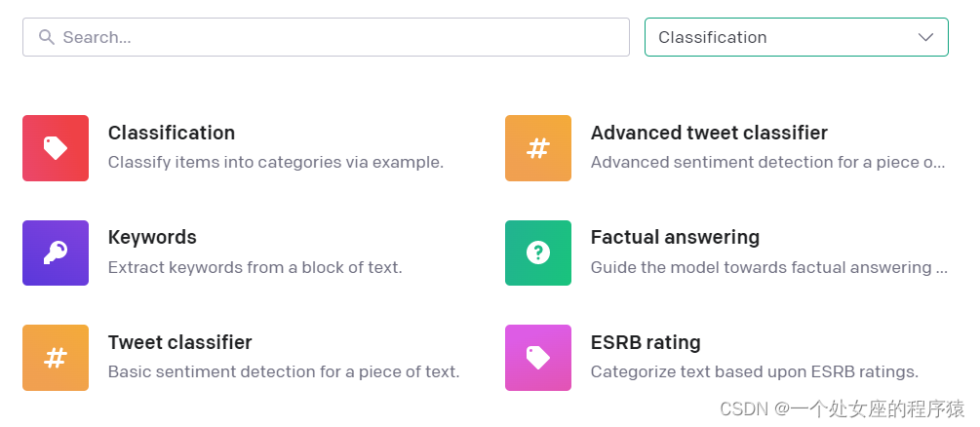The width and height of the screenshot is (980, 427).
Task: Open the ESRB rating example title
Action: click(x=646, y=342)
